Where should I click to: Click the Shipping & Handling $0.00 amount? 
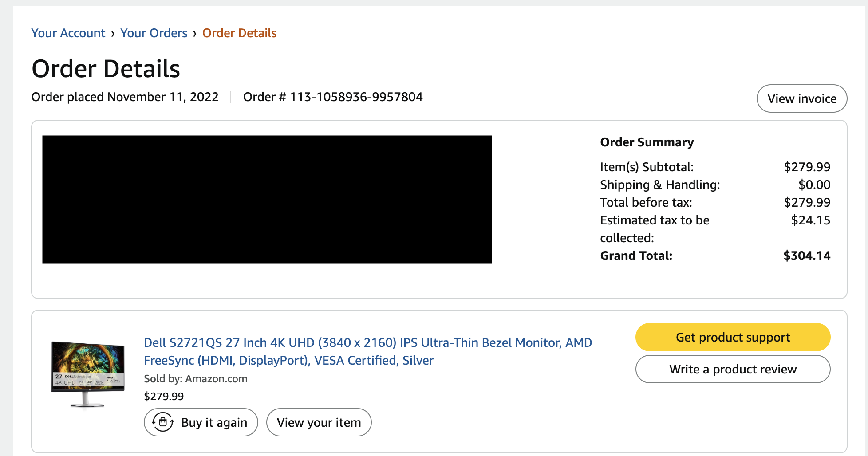pyautogui.click(x=814, y=185)
